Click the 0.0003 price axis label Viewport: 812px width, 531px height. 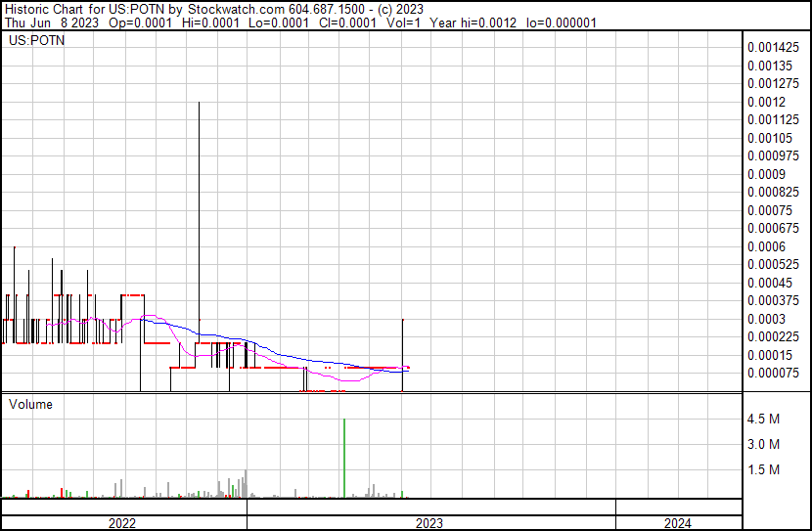tap(765, 319)
